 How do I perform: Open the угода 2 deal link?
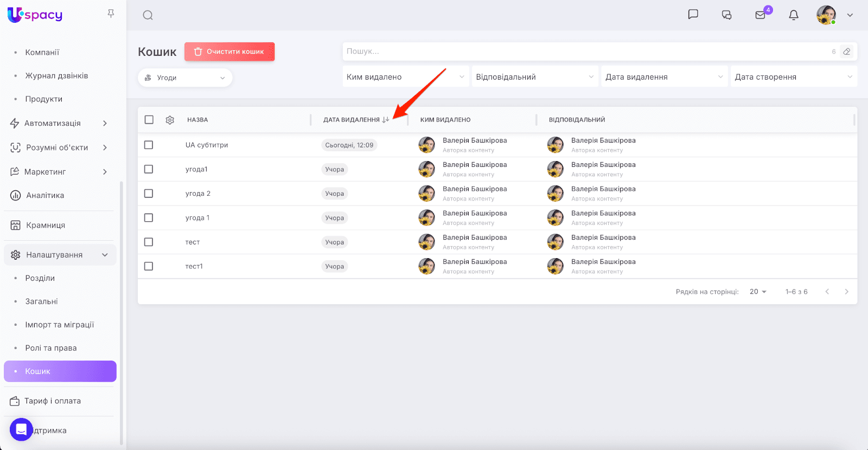click(198, 194)
